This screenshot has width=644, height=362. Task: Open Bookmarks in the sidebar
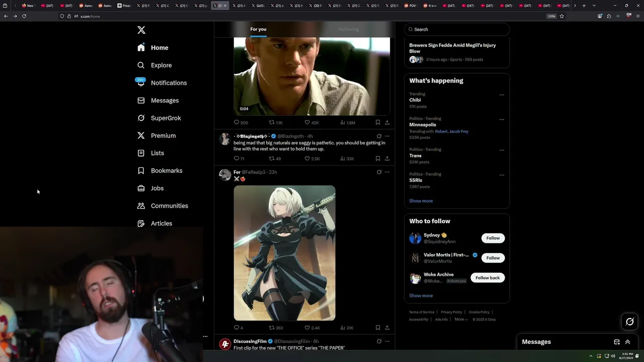pyautogui.click(x=159, y=170)
